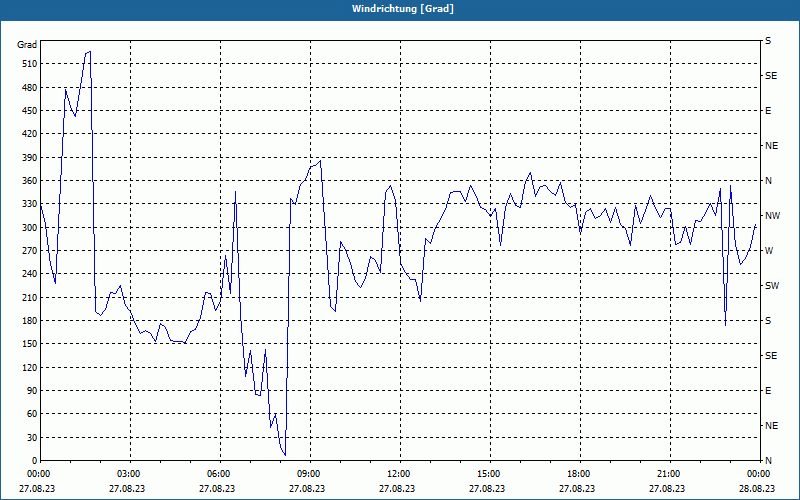The height and width of the screenshot is (500, 800).
Task: Click the S compass label beside the 180 gridline
Action: tap(768, 321)
